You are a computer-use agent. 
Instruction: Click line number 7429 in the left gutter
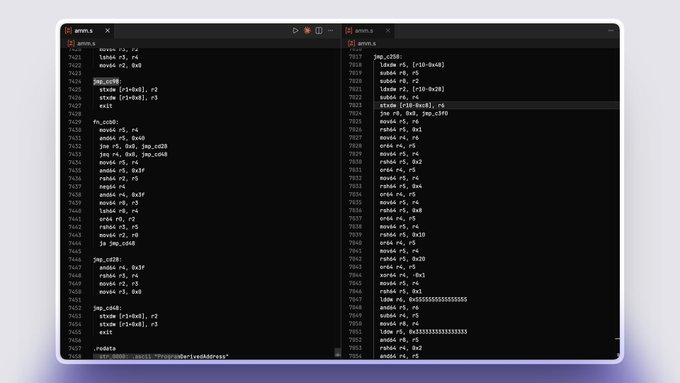click(75, 122)
